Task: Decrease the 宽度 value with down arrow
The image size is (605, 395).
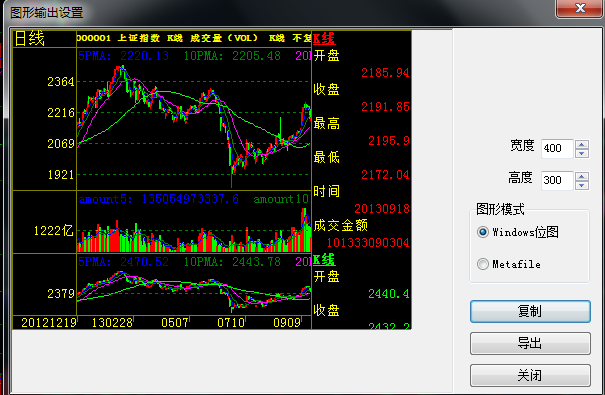Action: (582, 153)
